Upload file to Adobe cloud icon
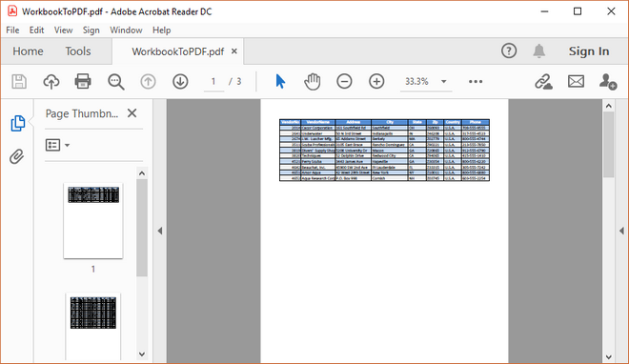The image size is (629, 364). pyautogui.click(x=51, y=82)
